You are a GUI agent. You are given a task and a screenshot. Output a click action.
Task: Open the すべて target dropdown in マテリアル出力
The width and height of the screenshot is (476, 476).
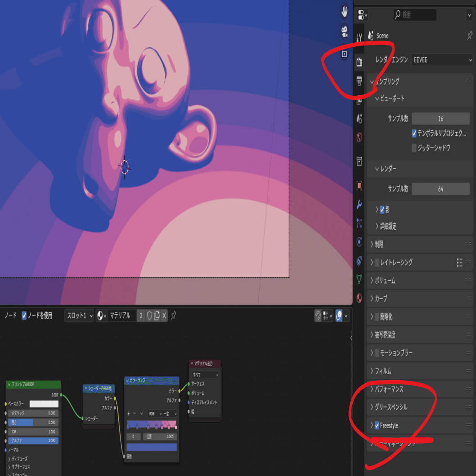[205, 375]
